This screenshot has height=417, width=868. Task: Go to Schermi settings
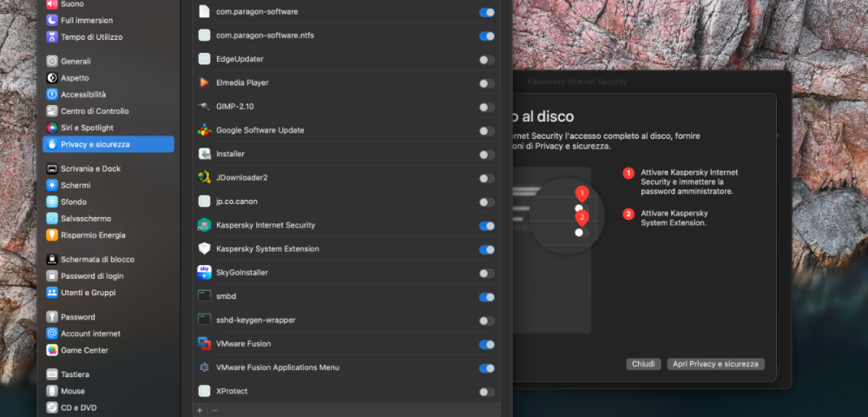pos(108,186)
